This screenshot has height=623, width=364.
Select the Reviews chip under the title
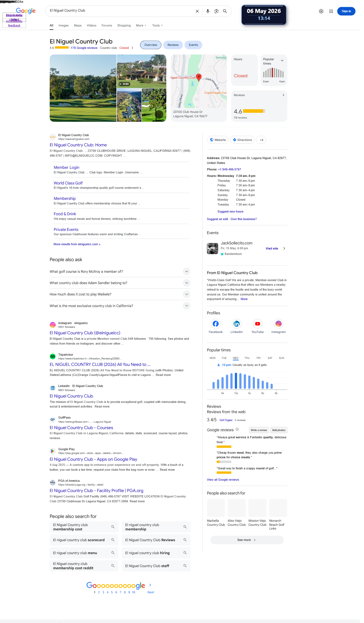(x=173, y=45)
